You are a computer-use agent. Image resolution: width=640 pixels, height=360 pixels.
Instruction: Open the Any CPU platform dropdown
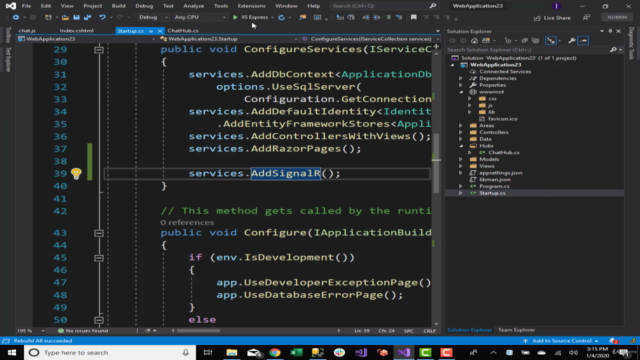(x=200, y=17)
